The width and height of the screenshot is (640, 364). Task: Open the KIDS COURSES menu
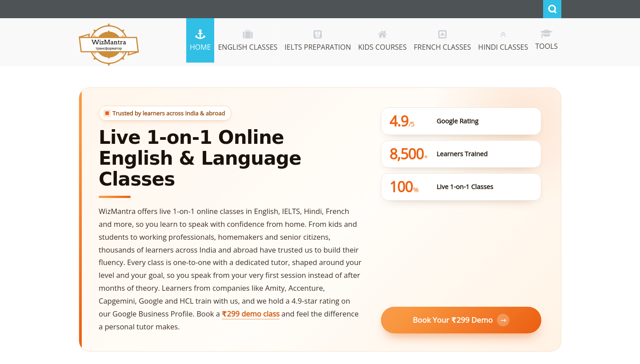(x=382, y=40)
